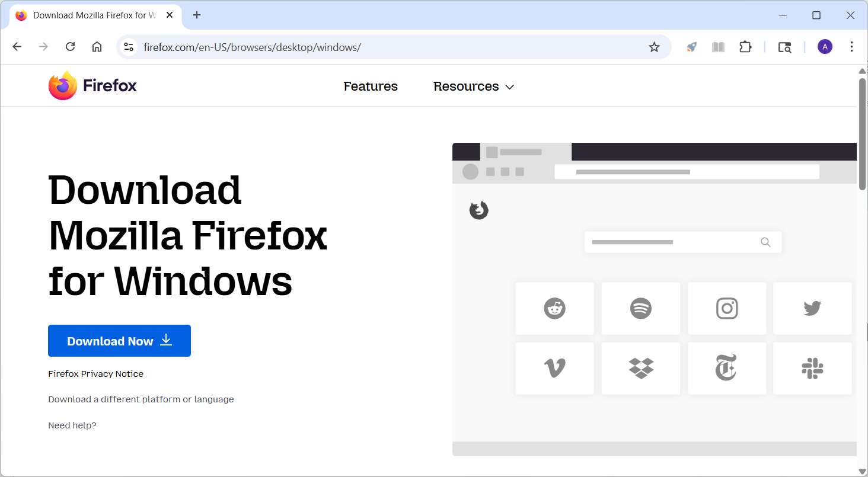Click the Firefox logo in the header
This screenshot has width=868, height=477.
click(92, 86)
